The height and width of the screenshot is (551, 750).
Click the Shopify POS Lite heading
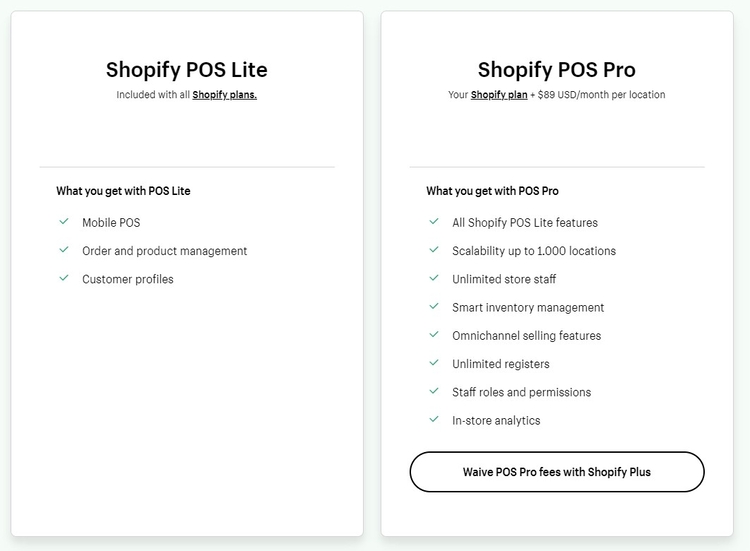pyautogui.click(x=187, y=70)
